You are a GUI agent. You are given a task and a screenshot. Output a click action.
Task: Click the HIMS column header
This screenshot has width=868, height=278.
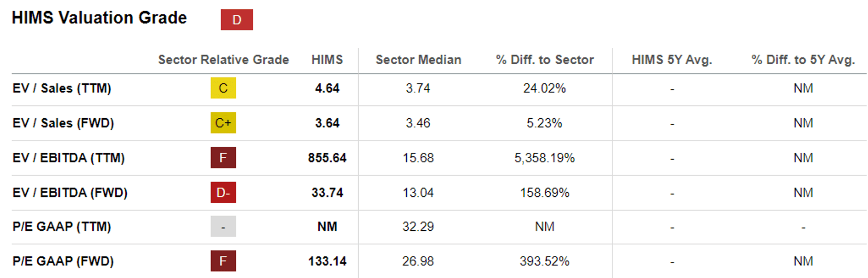click(x=327, y=60)
